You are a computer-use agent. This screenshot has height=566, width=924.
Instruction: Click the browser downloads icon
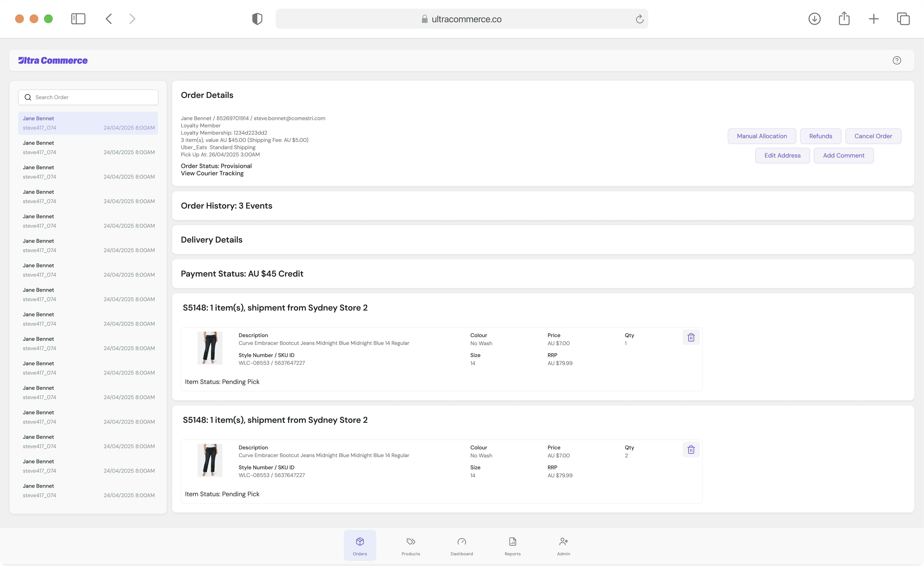814,19
